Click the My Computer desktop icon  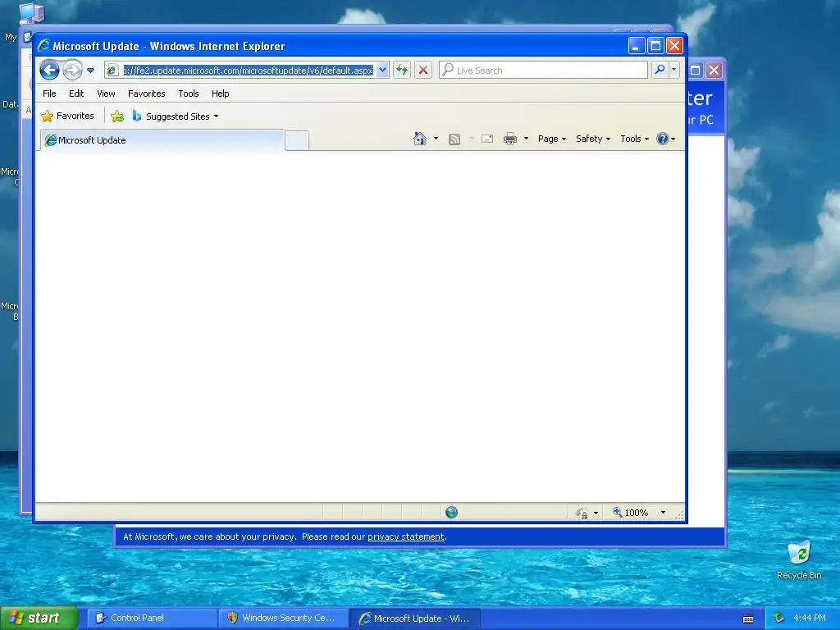click(x=31, y=11)
